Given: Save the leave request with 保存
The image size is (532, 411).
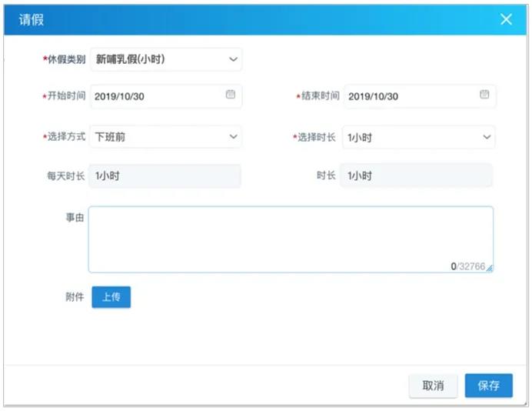Looking at the screenshot, I should coord(488,386).
